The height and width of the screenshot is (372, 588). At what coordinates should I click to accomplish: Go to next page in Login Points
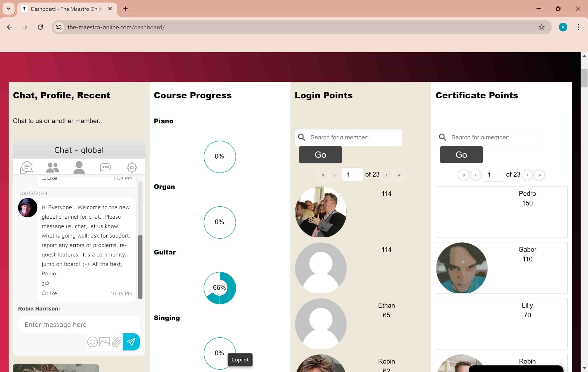[x=386, y=175]
